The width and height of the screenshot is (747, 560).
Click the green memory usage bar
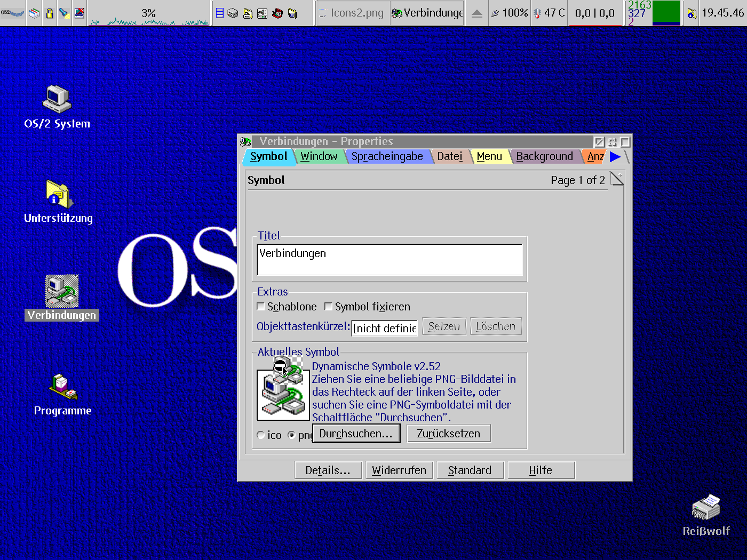[666, 13]
